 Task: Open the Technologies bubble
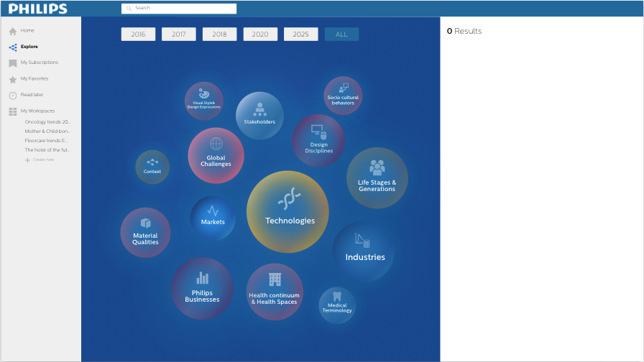(x=287, y=211)
